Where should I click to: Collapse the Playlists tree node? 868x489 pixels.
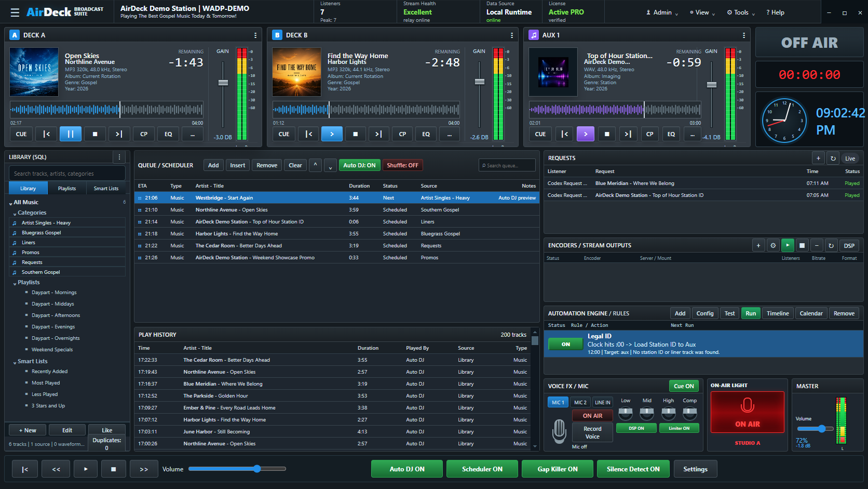tap(15, 283)
